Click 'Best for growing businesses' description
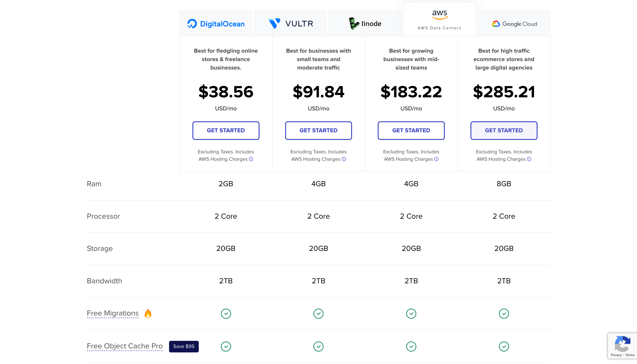Screen dimensions: 637x364 pos(411,59)
